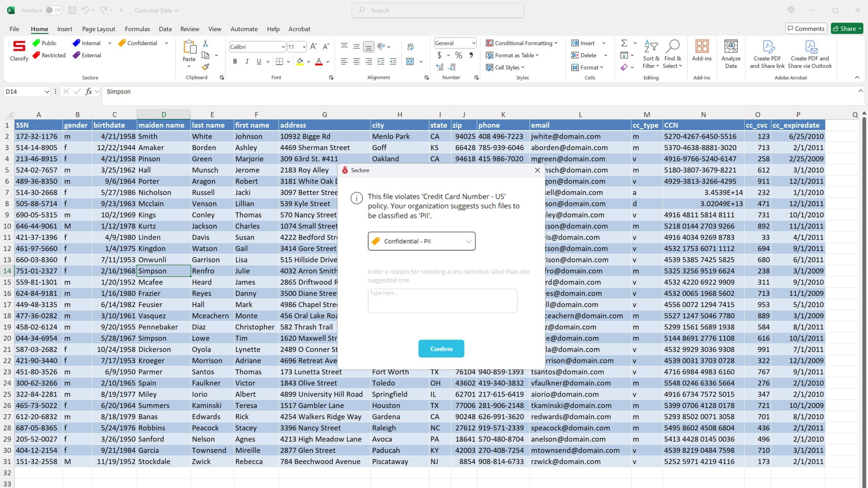Open the Confidential - PII label dropdown
868x488 pixels.
(x=421, y=241)
